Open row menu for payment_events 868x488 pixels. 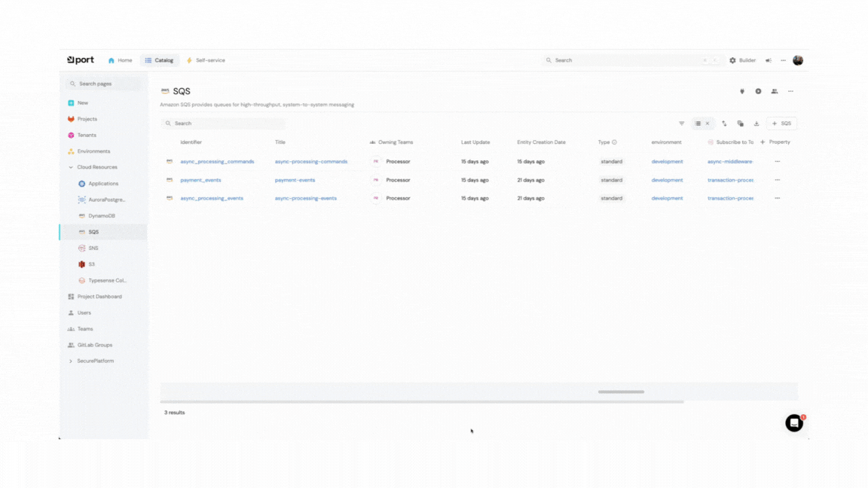777,180
